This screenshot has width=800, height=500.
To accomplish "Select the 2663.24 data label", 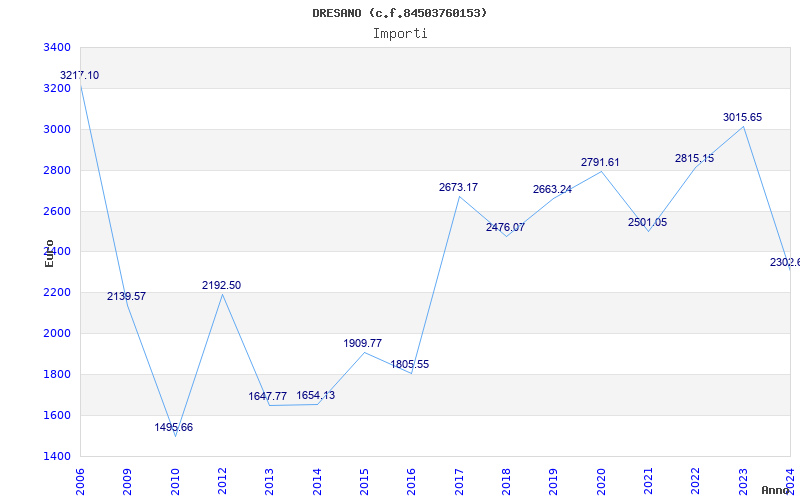I will (553, 190).
